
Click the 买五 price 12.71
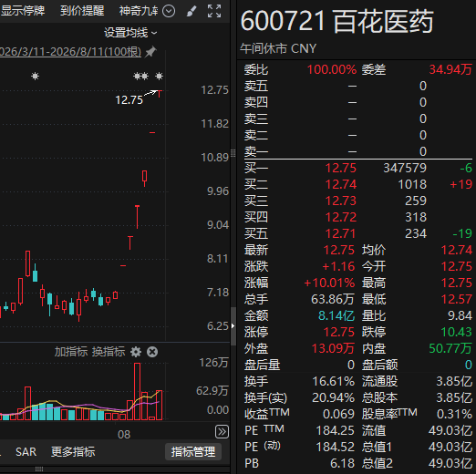pyautogui.click(x=341, y=233)
